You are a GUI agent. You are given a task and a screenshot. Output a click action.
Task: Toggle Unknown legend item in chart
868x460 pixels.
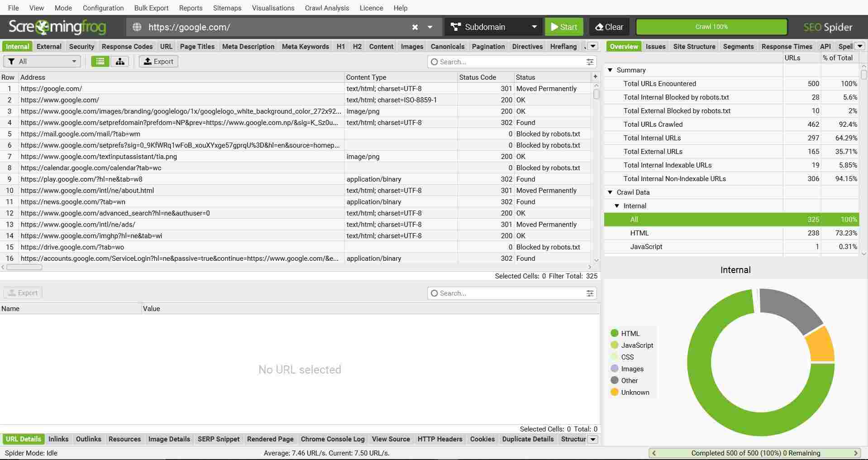click(x=630, y=392)
